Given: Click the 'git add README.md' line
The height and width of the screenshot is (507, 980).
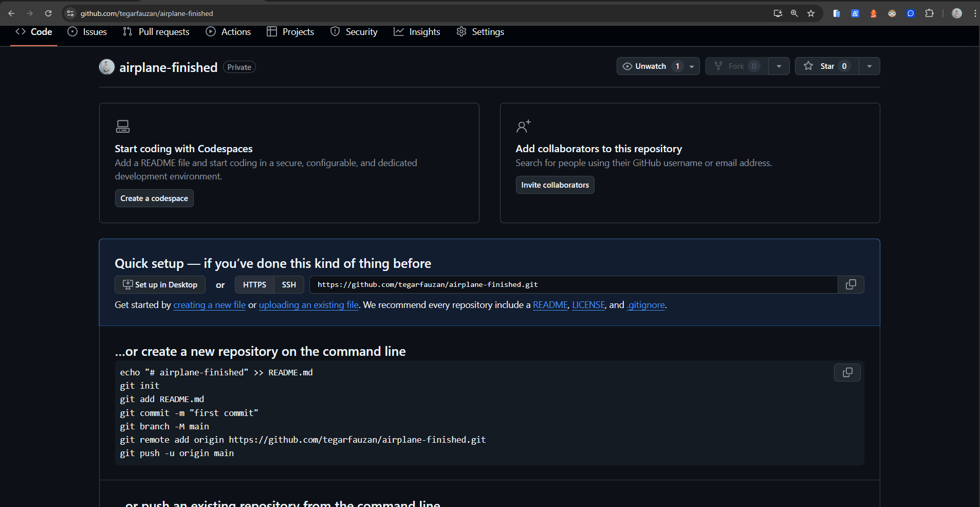Looking at the screenshot, I should point(162,399).
